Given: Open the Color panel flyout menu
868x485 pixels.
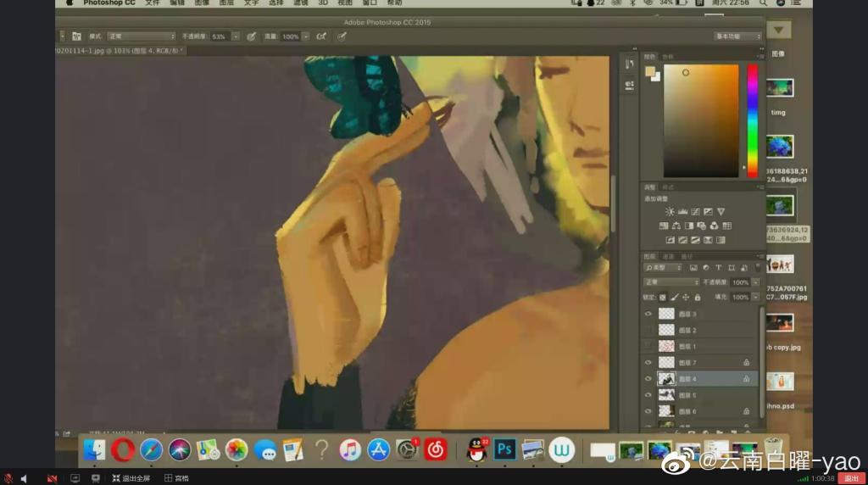Looking at the screenshot, I should point(760,57).
